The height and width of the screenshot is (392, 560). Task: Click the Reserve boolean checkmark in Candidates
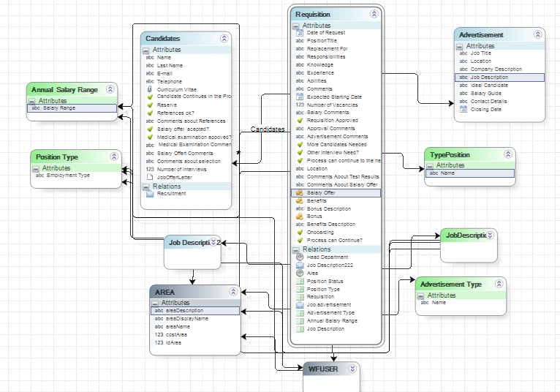point(150,105)
